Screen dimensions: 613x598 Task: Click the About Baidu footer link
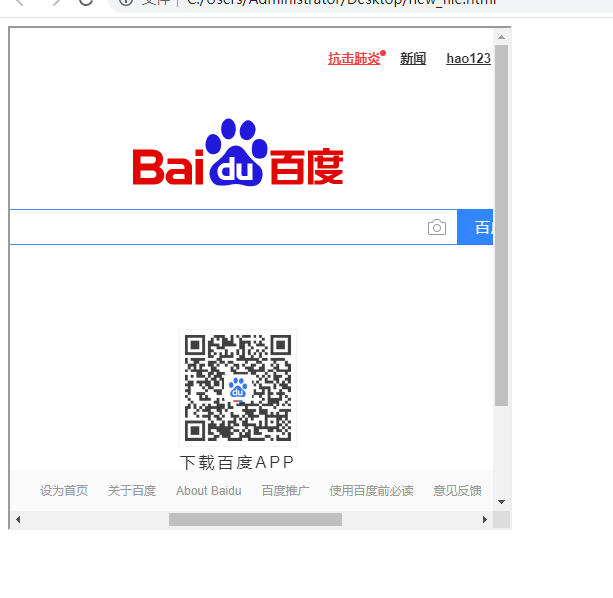pos(208,491)
